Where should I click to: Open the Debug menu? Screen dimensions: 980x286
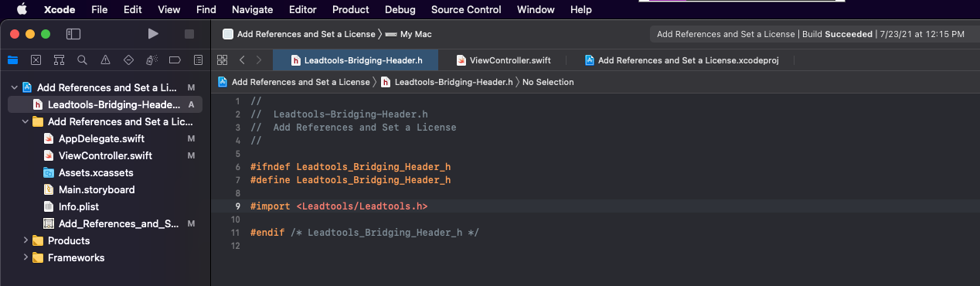(x=400, y=9)
